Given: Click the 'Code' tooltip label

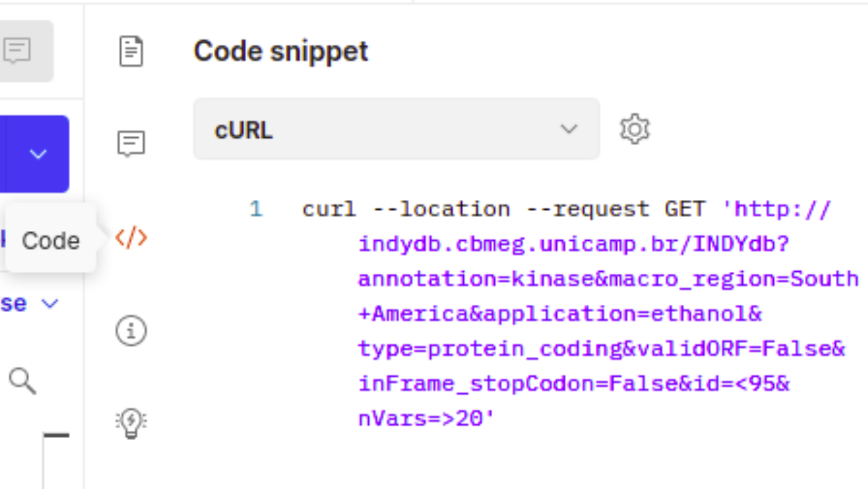Looking at the screenshot, I should (51, 241).
